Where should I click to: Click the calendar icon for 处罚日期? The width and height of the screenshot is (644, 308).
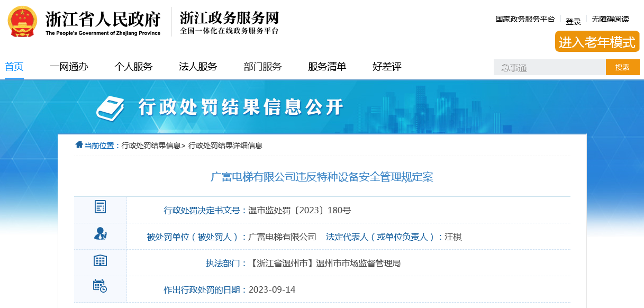click(100, 286)
